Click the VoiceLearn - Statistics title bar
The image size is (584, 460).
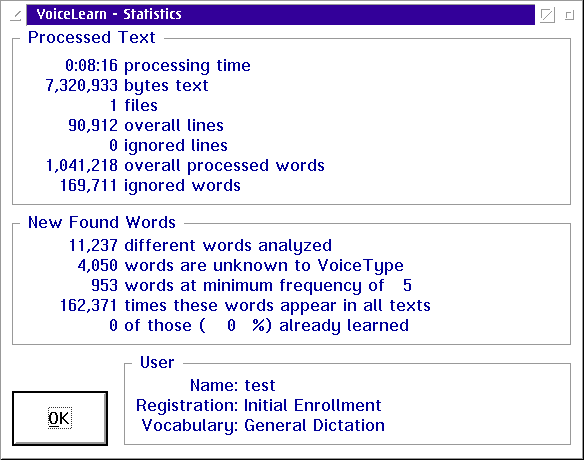click(280, 15)
